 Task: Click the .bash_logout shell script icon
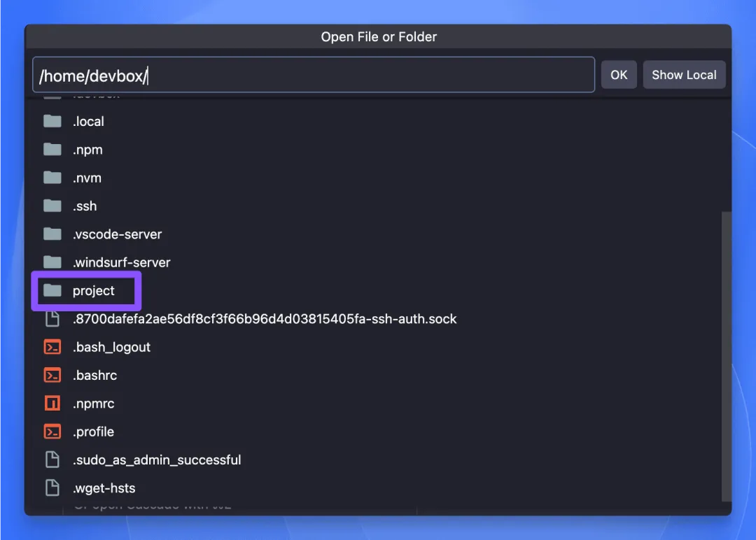52,347
